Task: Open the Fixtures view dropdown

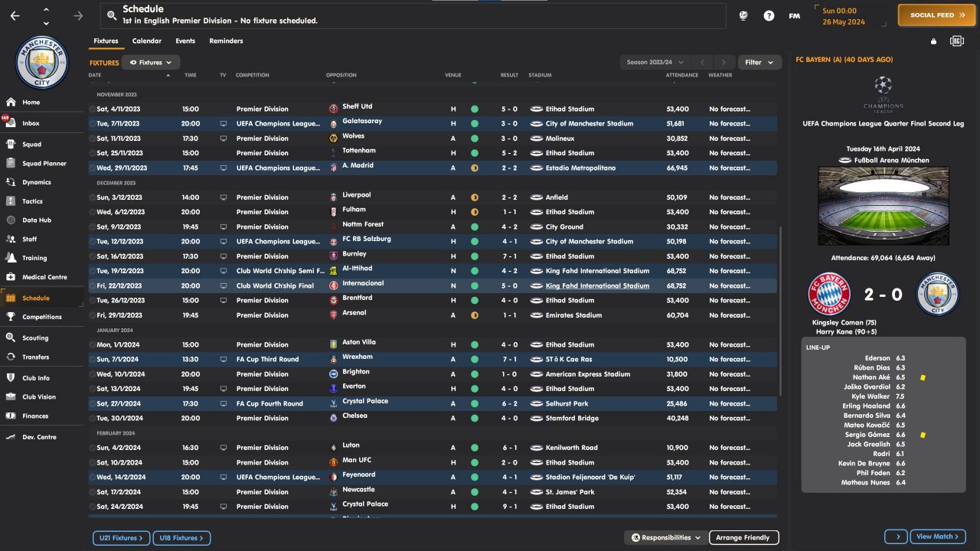Action: coord(151,63)
